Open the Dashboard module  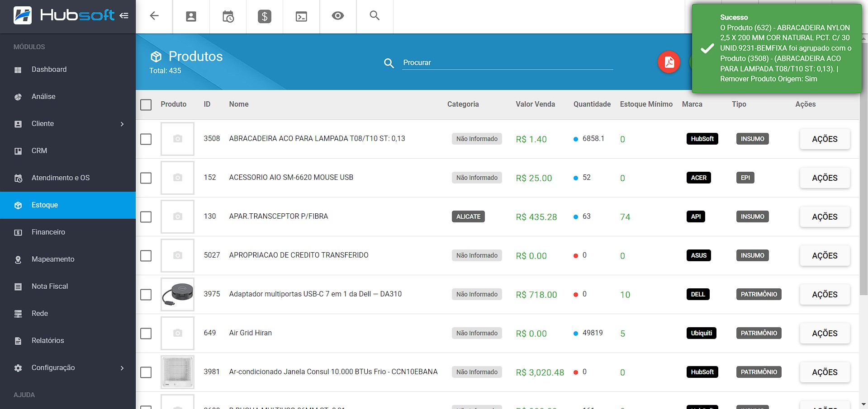68,70
